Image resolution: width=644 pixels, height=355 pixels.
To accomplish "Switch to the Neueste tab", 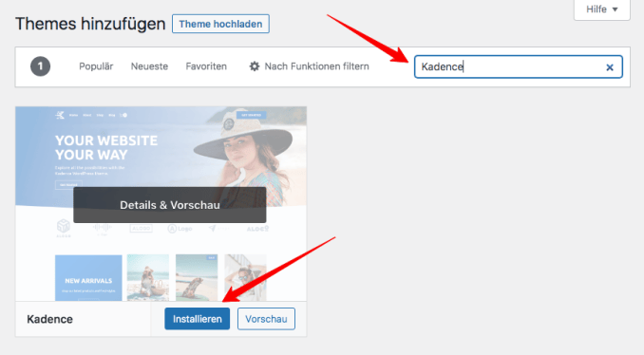I will (149, 66).
